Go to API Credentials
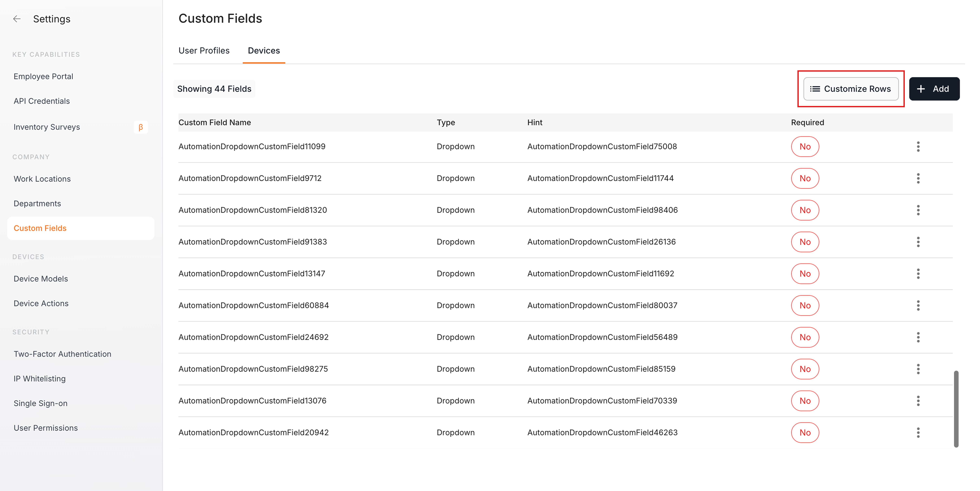The height and width of the screenshot is (491, 980). 42,101
